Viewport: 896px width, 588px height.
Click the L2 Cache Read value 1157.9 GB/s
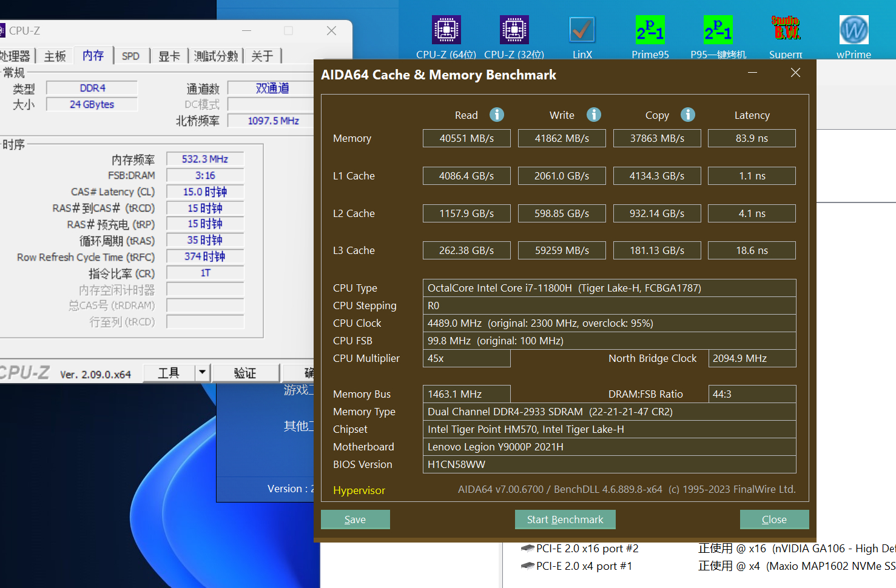(467, 213)
